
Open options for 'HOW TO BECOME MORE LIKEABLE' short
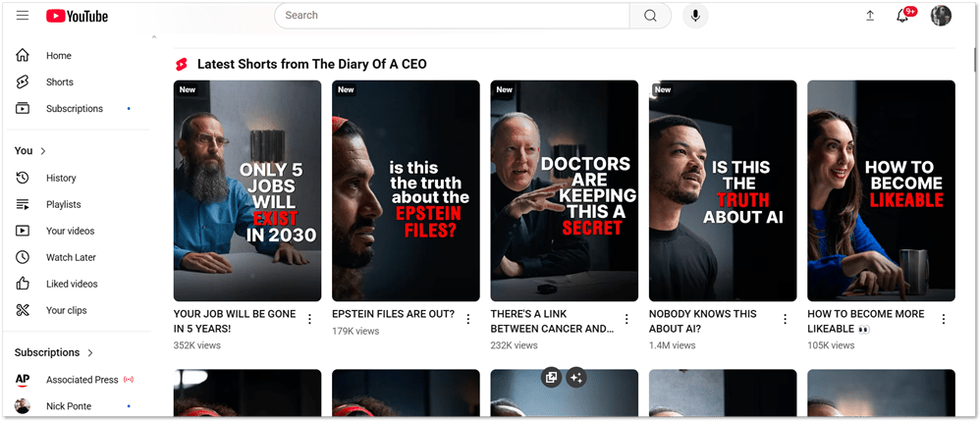pos(943,319)
